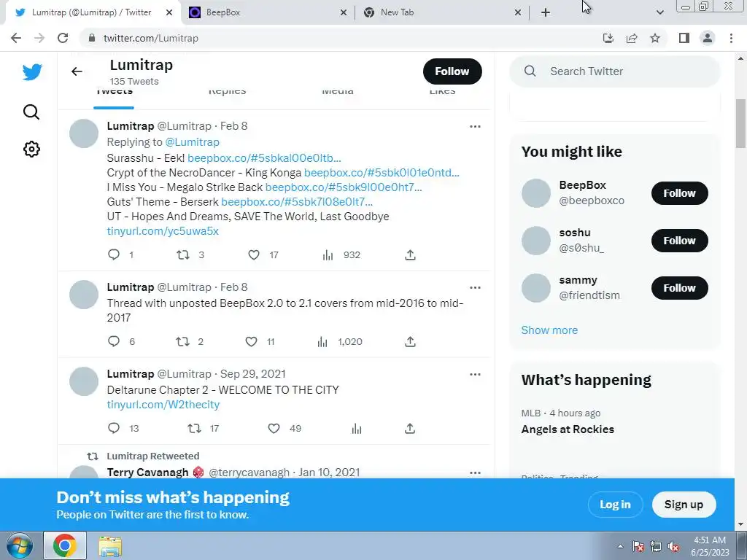Image resolution: width=747 pixels, height=560 pixels.
Task: Go back using the profile back arrow
Action: tap(77, 71)
